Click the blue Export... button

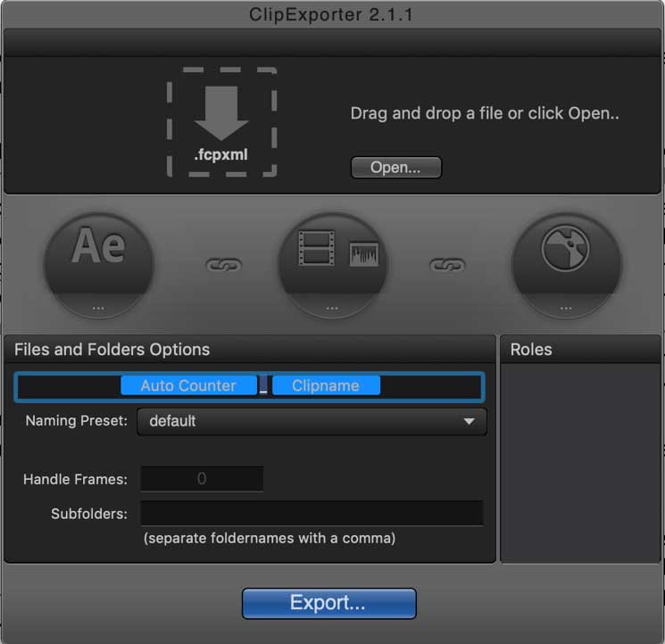[x=329, y=603]
